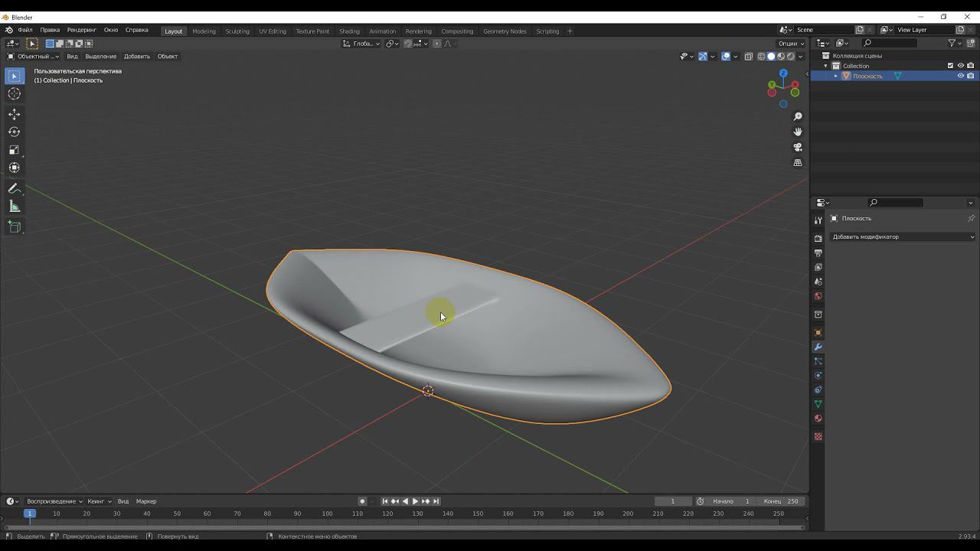The image size is (980, 551).
Task: Open the Material properties tab
Action: (818, 419)
